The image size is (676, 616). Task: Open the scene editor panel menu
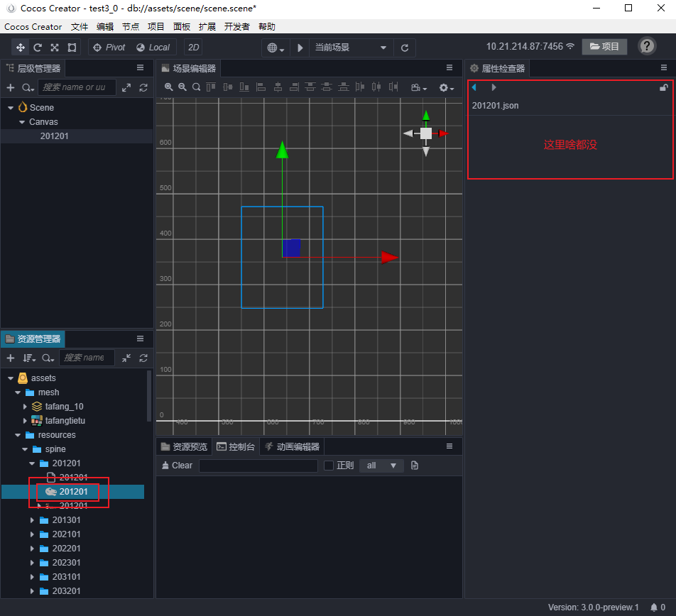click(449, 67)
